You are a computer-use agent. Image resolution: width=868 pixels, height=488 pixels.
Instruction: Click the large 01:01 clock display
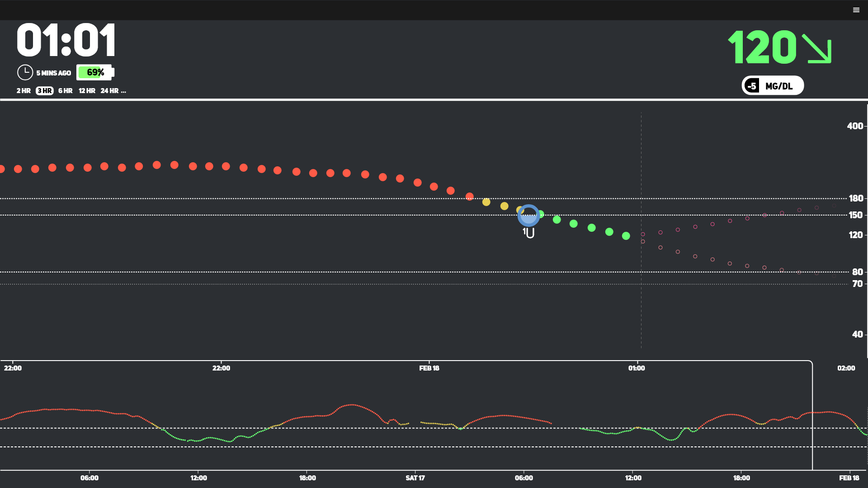(66, 40)
